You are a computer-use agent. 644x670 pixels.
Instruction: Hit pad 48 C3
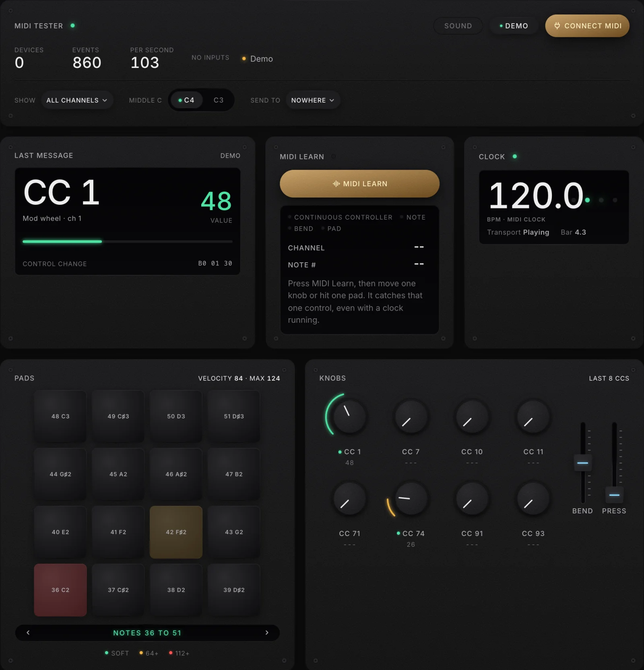(60, 416)
